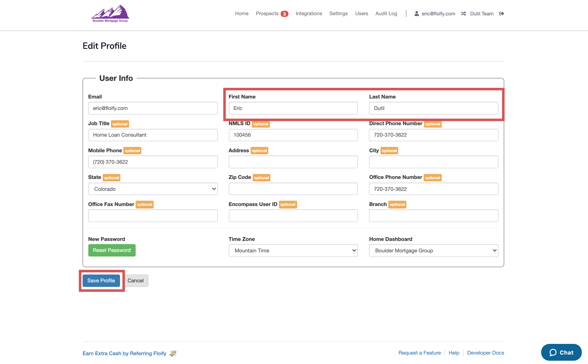Click the Prospects notification badge

[x=284, y=14]
